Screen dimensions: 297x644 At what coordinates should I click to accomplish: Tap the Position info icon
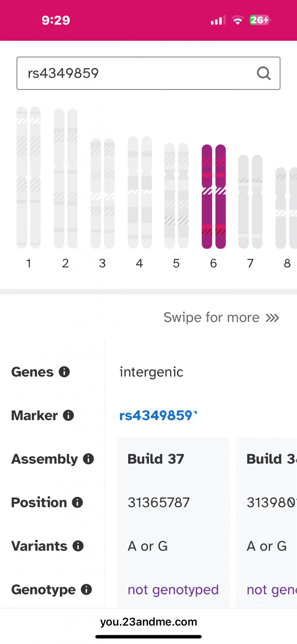point(77,502)
